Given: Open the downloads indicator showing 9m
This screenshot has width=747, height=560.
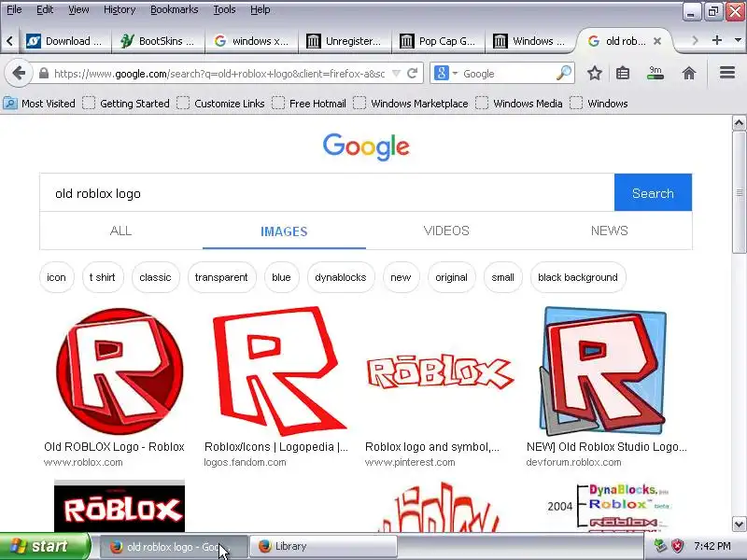Looking at the screenshot, I should (x=655, y=73).
